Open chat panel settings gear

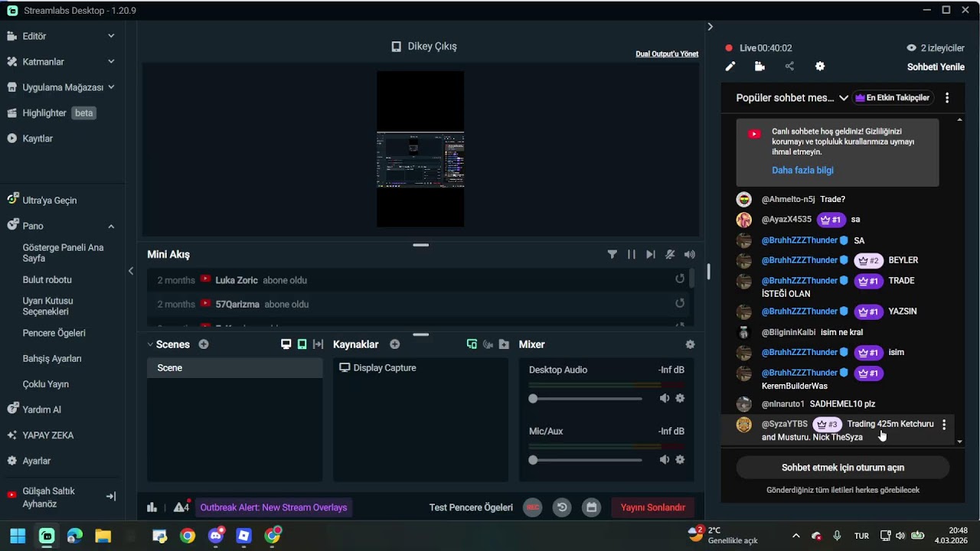pyautogui.click(x=820, y=67)
